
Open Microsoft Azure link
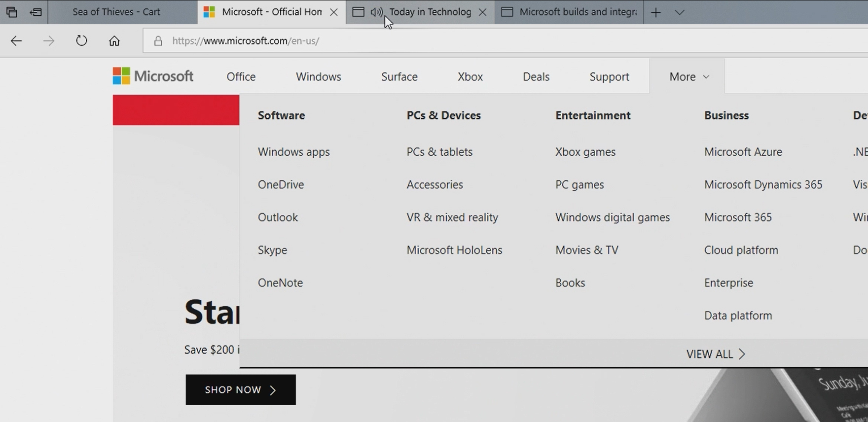pyautogui.click(x=743, y=152)
